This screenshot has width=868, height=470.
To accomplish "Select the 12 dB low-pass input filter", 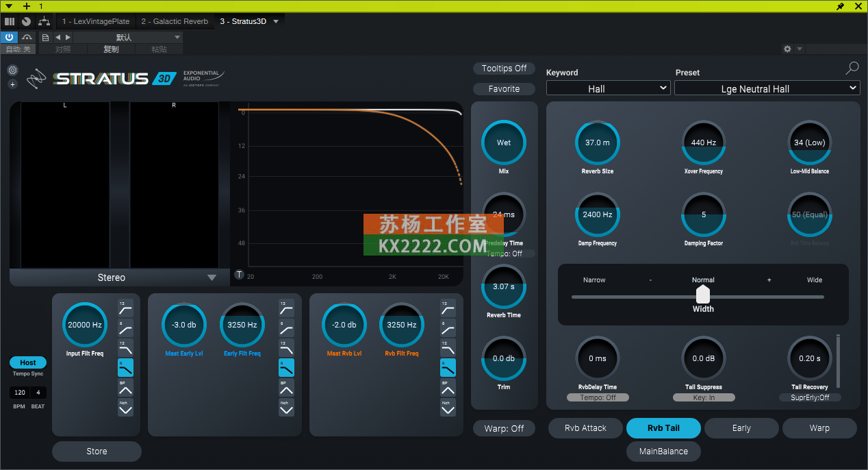I will point(125,347).
